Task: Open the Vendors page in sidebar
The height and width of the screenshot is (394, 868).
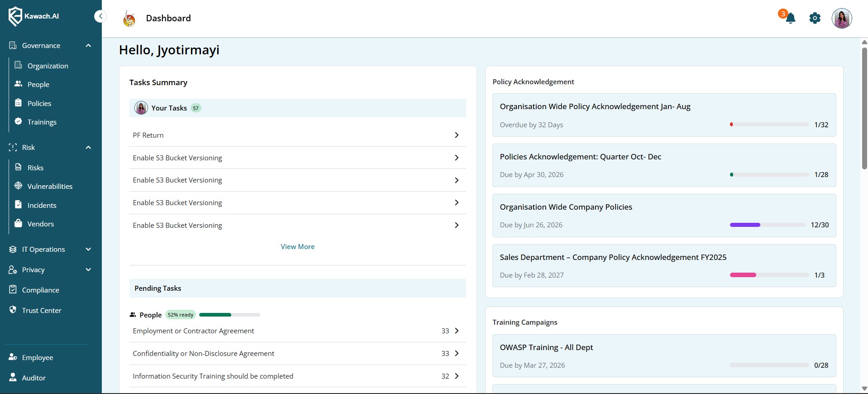Action: [40, 224]
